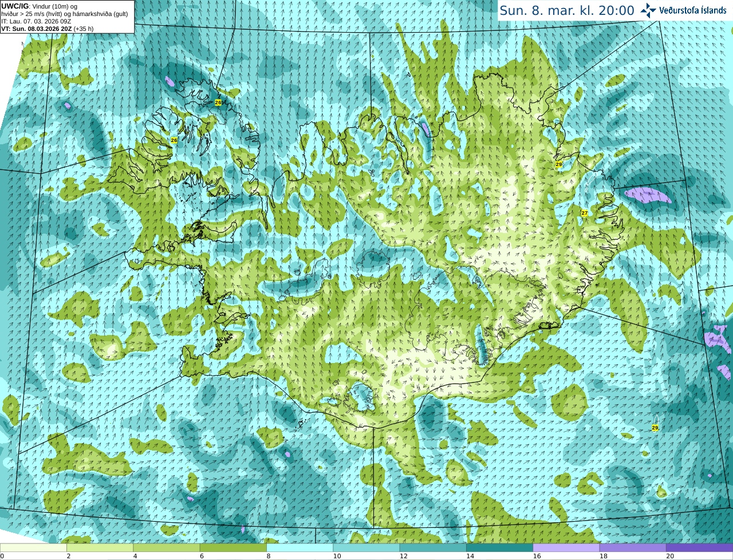733x560 pixels.
Task: Select the green 4–6 legend swatch
Action: (167, 547)
